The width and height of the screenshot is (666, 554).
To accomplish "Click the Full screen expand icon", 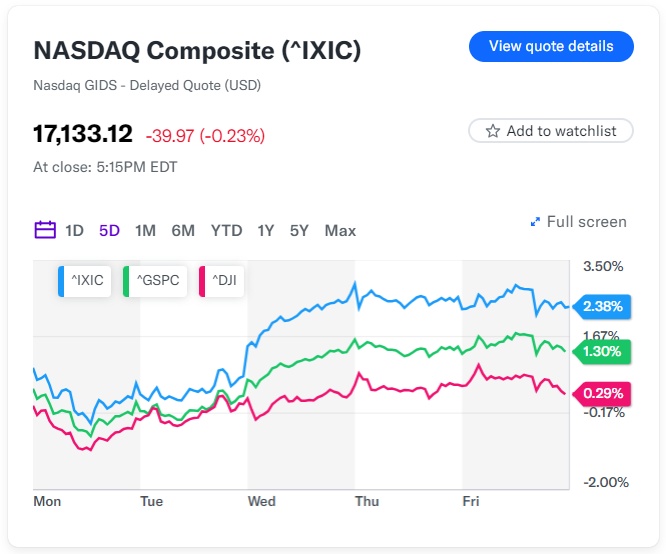I will tap(536, 222).
